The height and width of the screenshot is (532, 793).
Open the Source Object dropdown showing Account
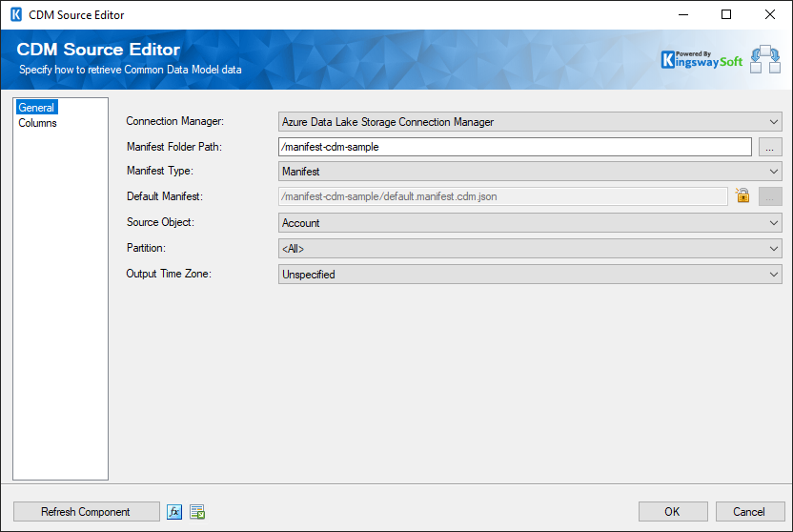coord(530,223)
